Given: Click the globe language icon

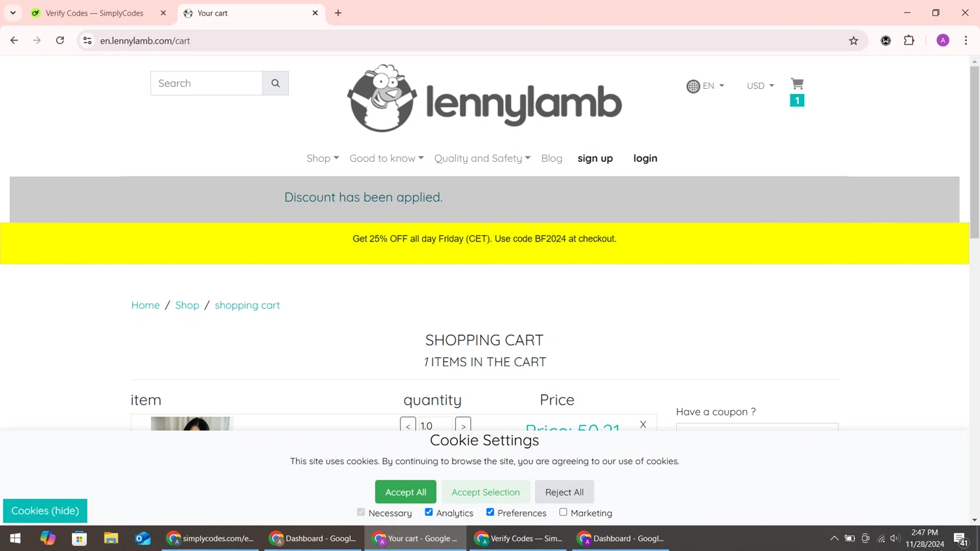Looking at the screenshot, I should coord(693,86).
